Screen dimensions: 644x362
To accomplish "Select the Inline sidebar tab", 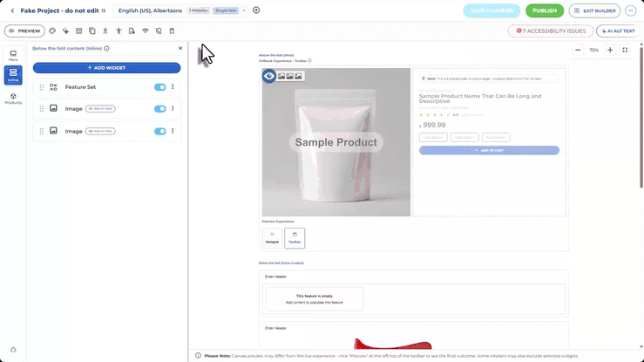I will pyautogui.click(x=13, y=75).
